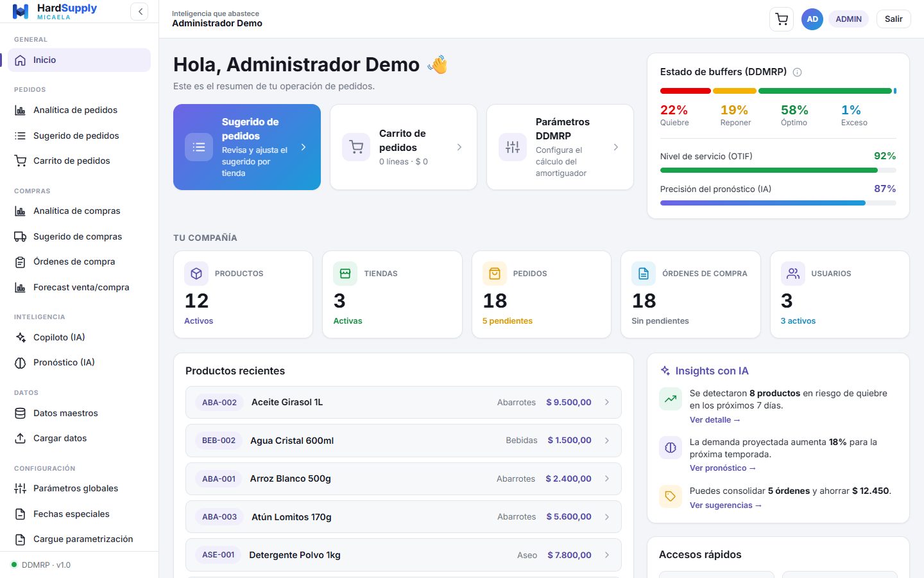Open Atún Lomitos 170g row chevron
Image resolution: width=924 pixels, height=578 pixels.
coord(607,517)
